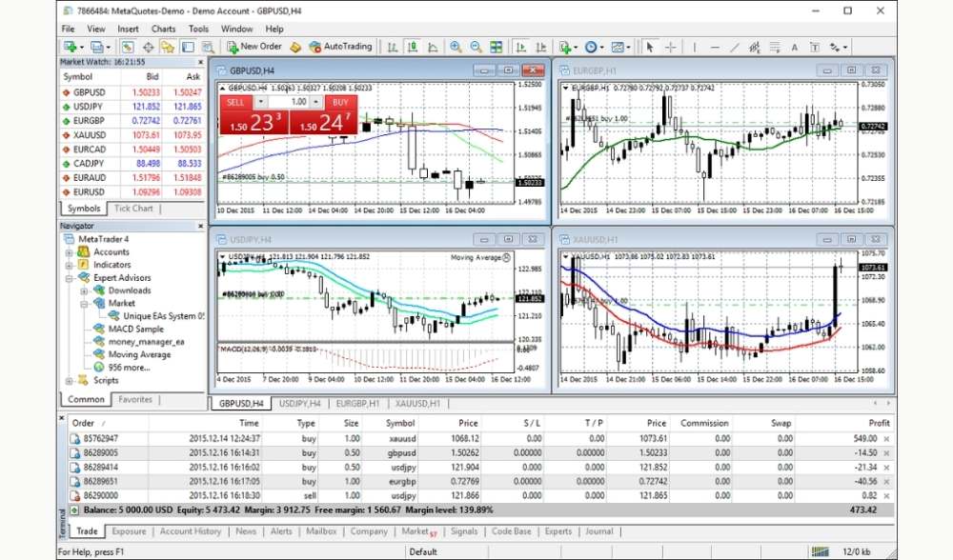This screenshot has height=560, width=953.
Task: Toggle the AutoTrading button
Action: (x=340, y=47)
